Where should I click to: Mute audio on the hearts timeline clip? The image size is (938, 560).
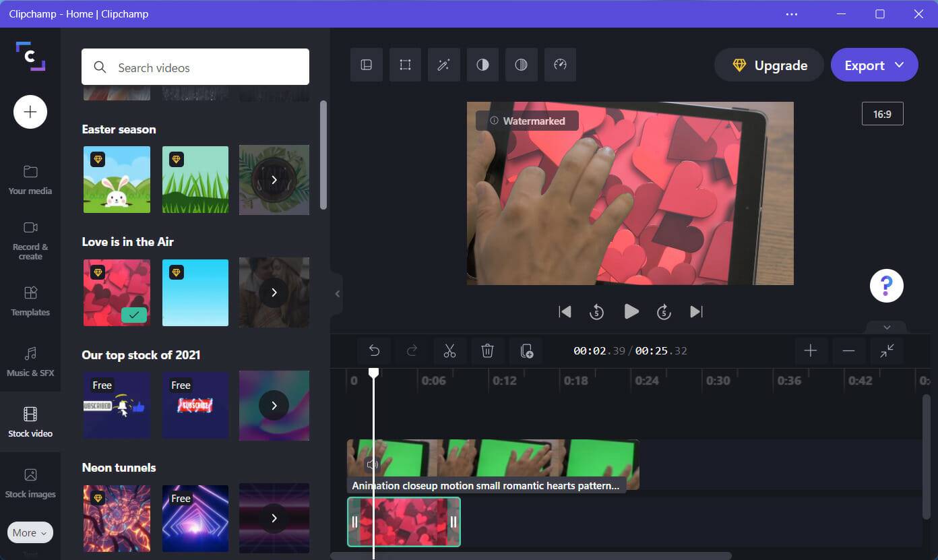tap(373, 464)
